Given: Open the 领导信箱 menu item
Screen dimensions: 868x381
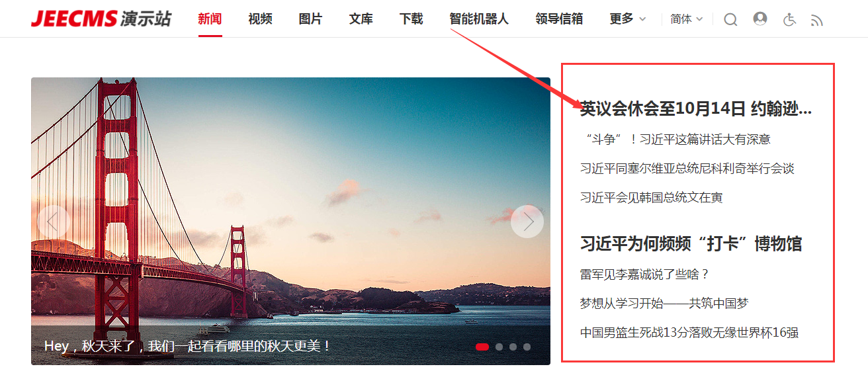Looking at the screenshot, I should (x=559, y=19).
